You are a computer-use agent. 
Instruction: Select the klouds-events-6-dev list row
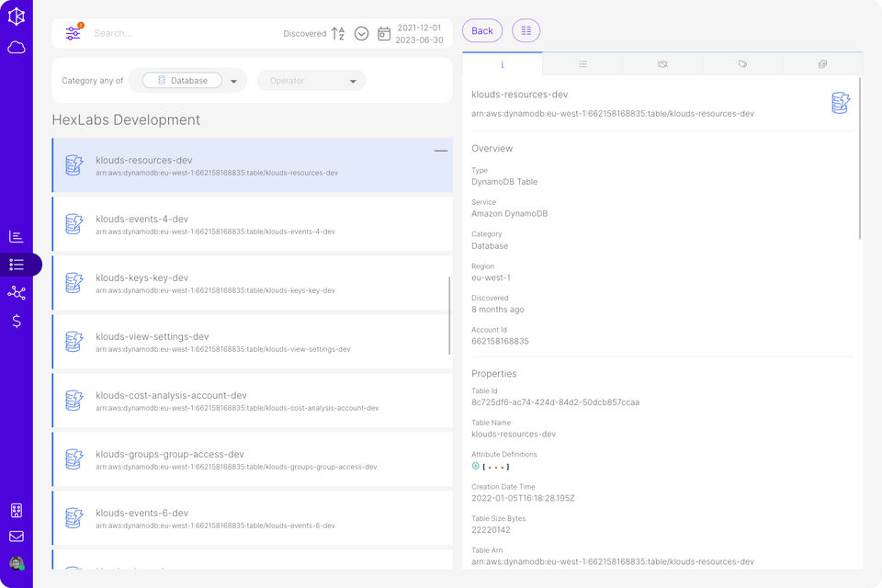(253, 518)
